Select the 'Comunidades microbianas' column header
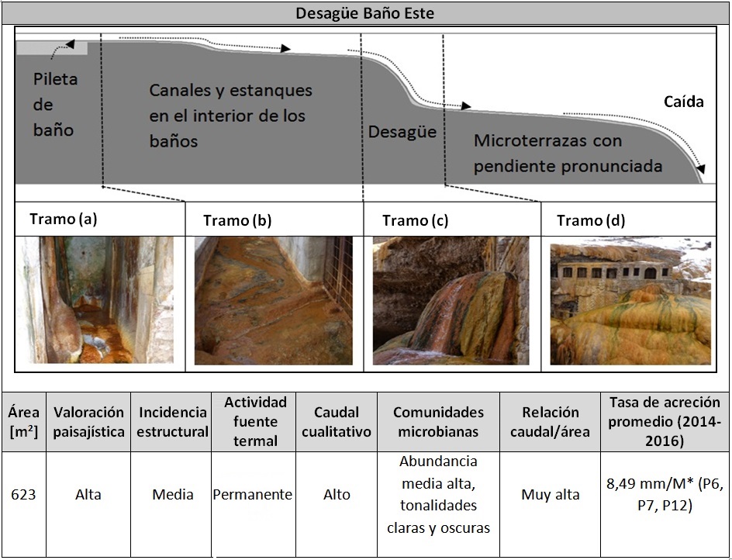The image size is (732, 560). [438, 422]
